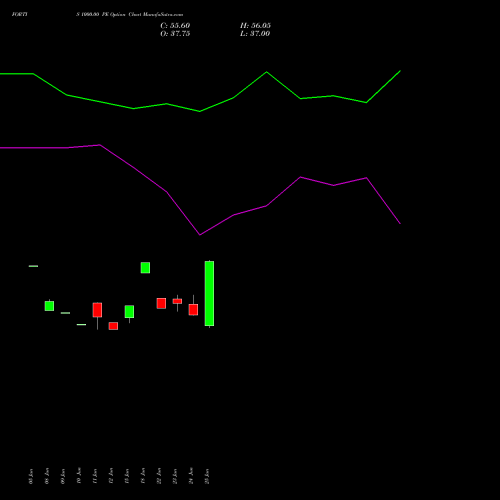Screen dimensions: 500x500
Task: Click the tall green candle for 25 Jun
Action: click(209, 293)
